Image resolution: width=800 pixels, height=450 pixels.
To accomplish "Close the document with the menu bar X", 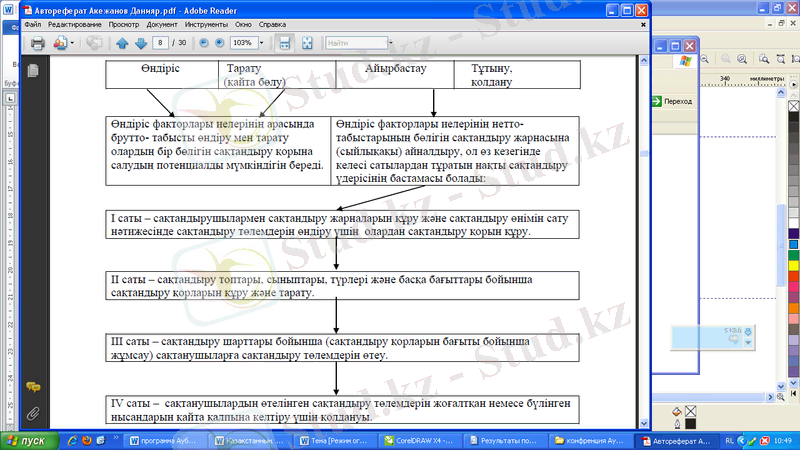I will click(643, 24).
